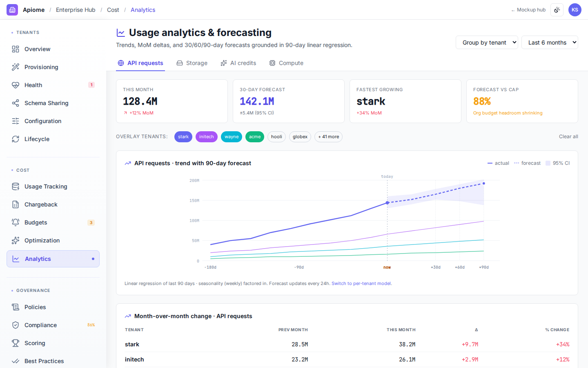Click the +90d forecast endpoint on chart

484,183
